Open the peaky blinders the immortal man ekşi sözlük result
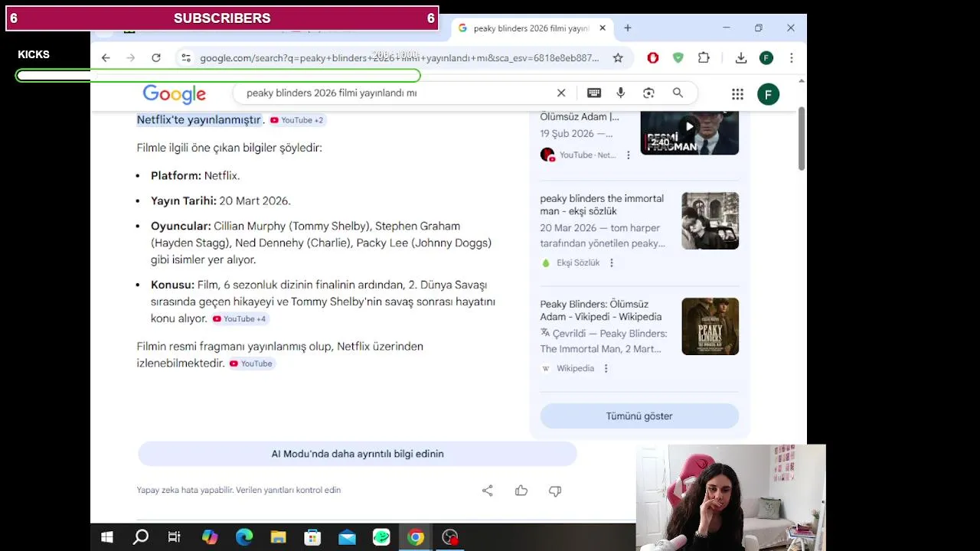The height and width of the screenshot is (551, 980). (602, 204)
